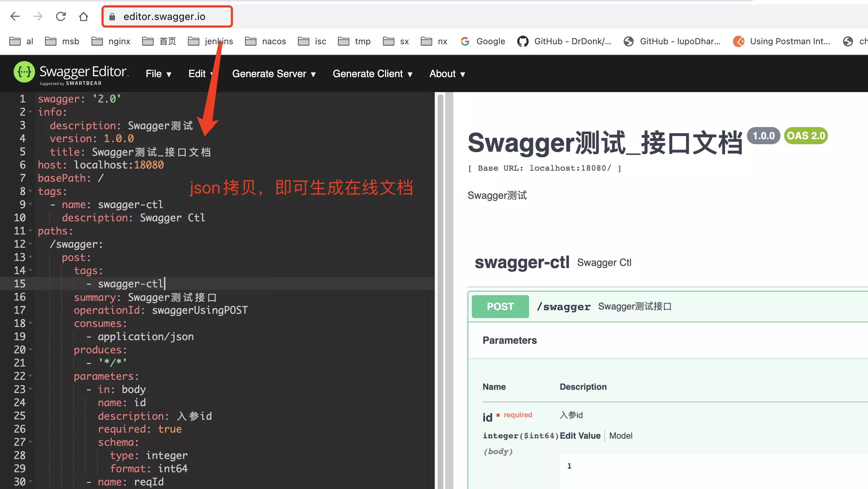Click line 6 host: localhost:18080
The height and width of the screenshot is (489, 868).
101,165
